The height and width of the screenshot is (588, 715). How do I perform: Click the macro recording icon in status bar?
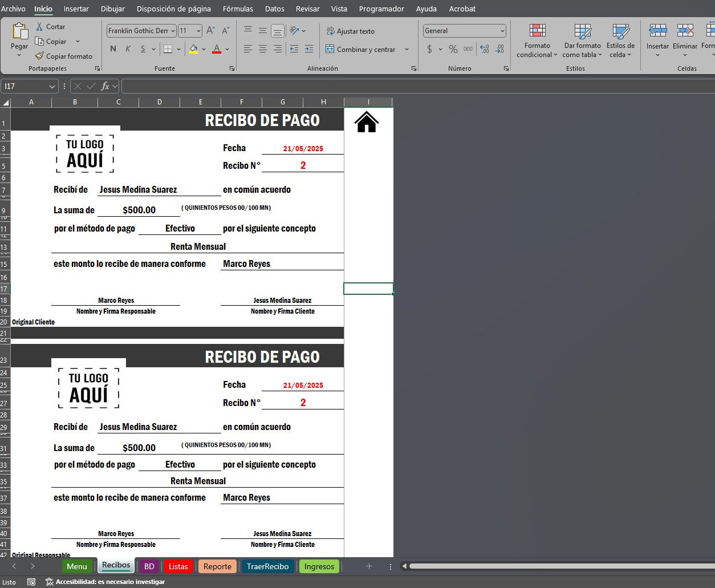[31, 582]
